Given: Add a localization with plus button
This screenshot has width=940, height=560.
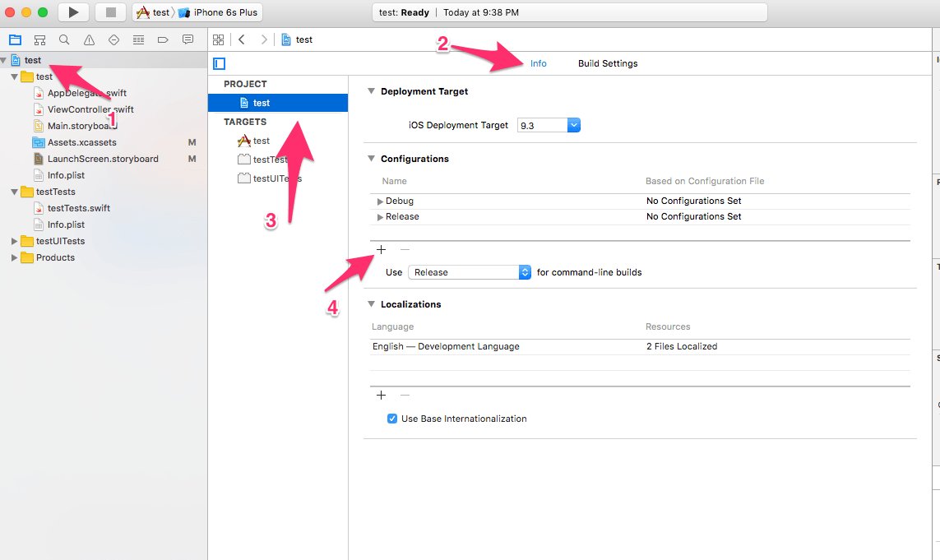Looking at the screenshot, I should (382, 395).
